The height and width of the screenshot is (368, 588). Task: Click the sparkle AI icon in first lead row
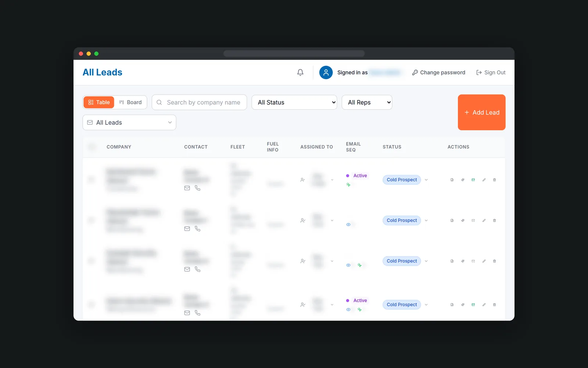point(463,180)
